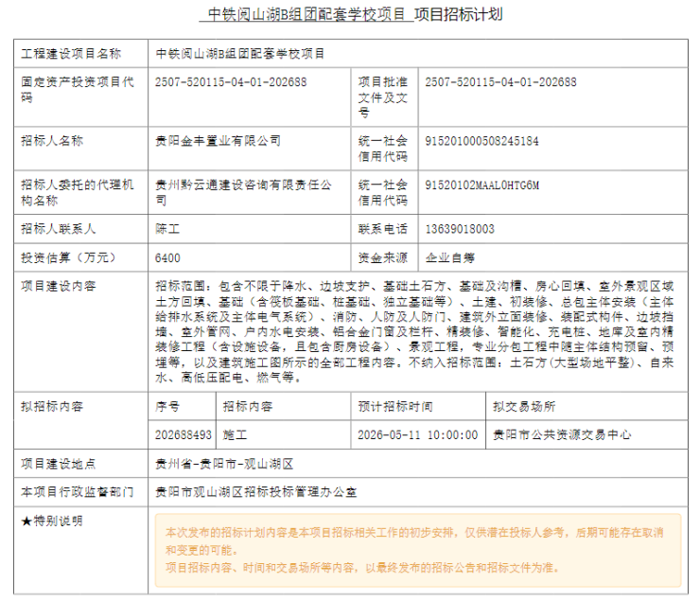Select 贵阳市观山湖区招标投标管理办公室
The height and width of the screenshot is (601, 700).
click(x=255, y=492)
